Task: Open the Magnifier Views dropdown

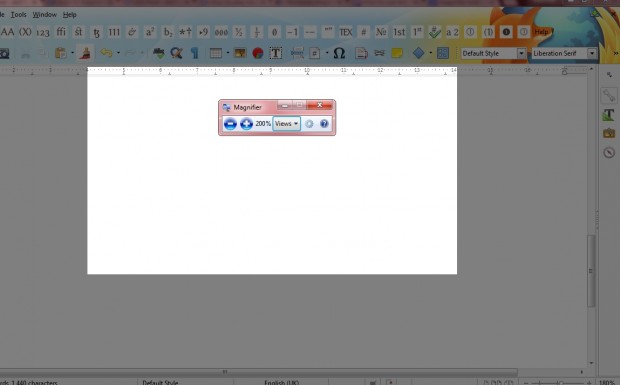Action: click(286, 124)
